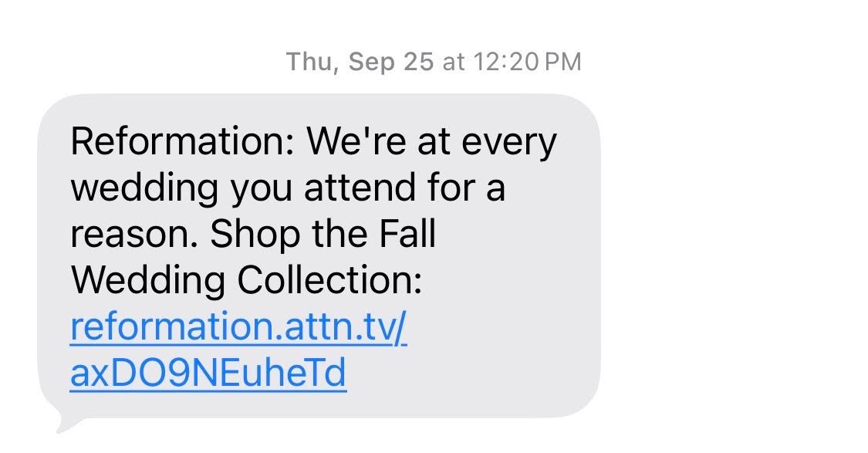Click "Wedding Collection:" text in message
Image resolution: width=868 pixels, height=453 pixels.
pos(247,282)
